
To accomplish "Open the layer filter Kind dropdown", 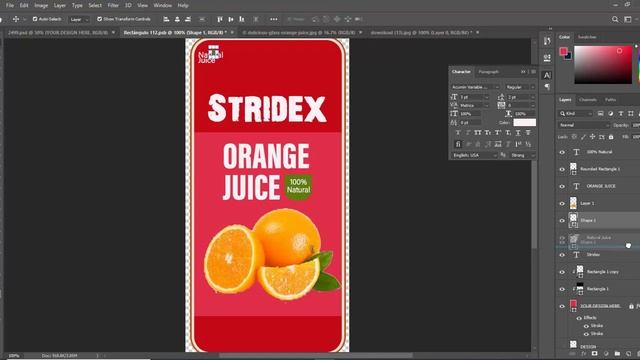I will pyautogui.click(x=576, y=113).
